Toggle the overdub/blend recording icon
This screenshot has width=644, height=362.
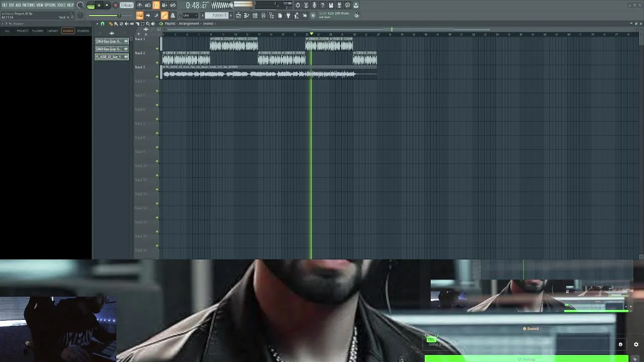point(165,5)
